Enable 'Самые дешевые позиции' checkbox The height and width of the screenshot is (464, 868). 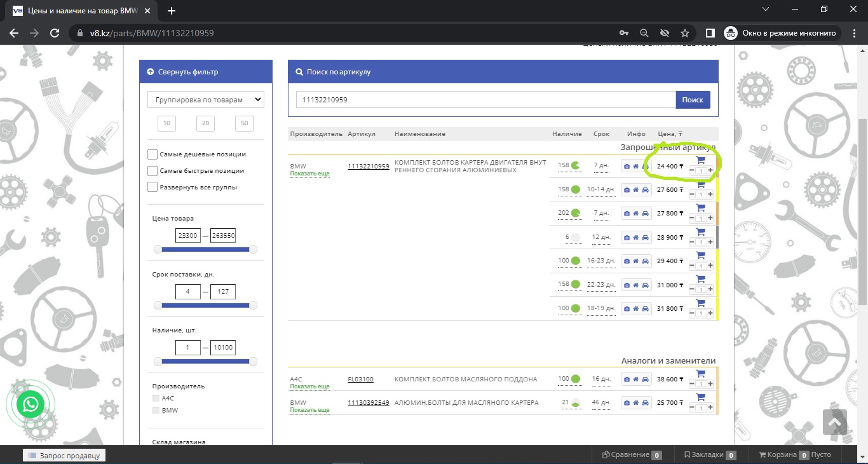click(x=153, y=154)
